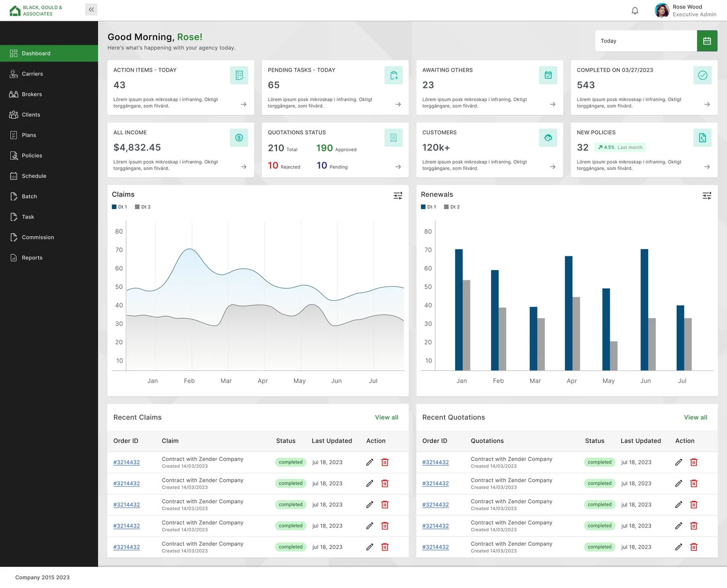
Task: Click the Action Items card arrow
Action: (x=244, y=104)
